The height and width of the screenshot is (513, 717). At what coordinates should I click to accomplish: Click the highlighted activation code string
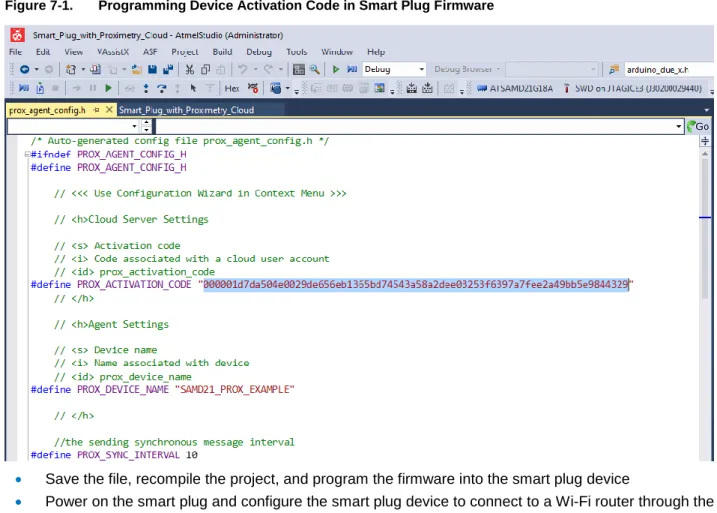416,284
